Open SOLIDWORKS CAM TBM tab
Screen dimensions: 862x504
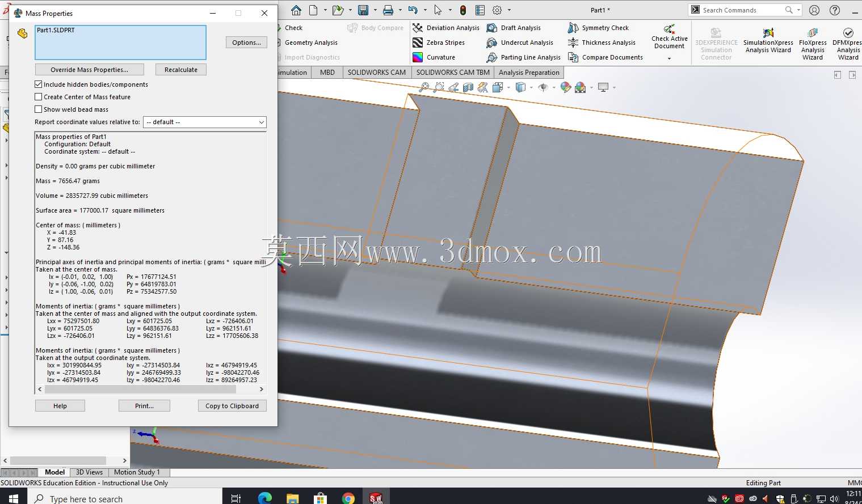pos(453,73)
